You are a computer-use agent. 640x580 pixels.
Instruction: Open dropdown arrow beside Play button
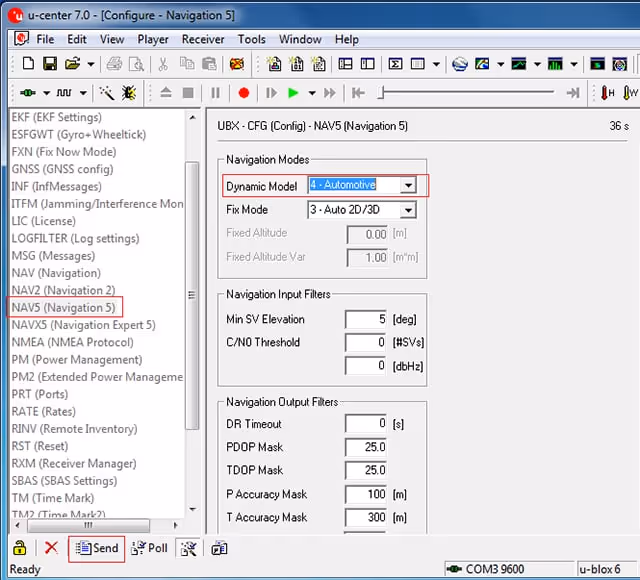point(312,93)
